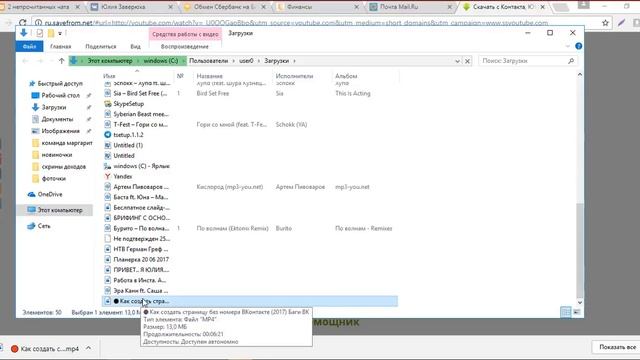The image size is (640, 360).
Task: Open the Воспроизведение ribbon tab
Action: click(184, 47)
